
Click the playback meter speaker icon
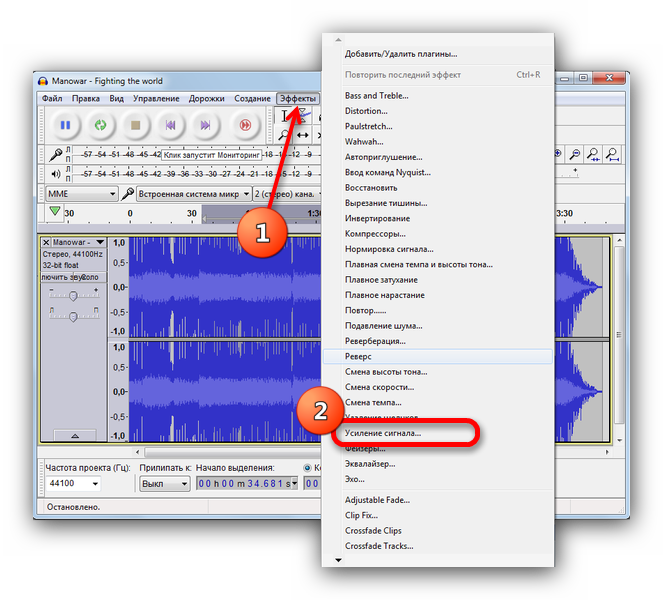55,174
